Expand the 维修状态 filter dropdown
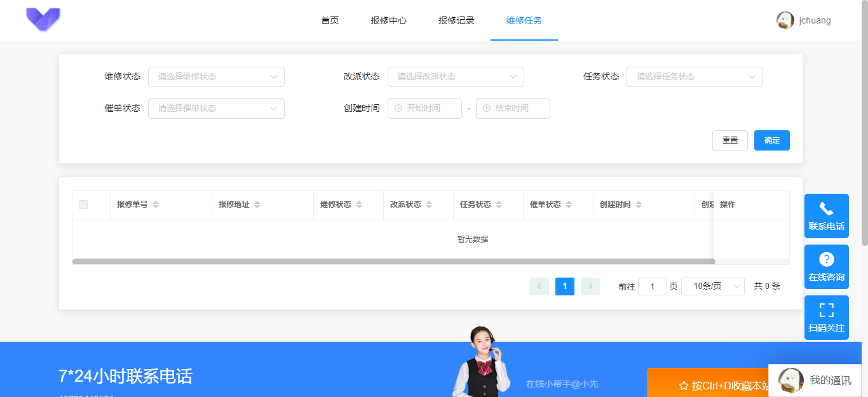 [x=216, y=77]
